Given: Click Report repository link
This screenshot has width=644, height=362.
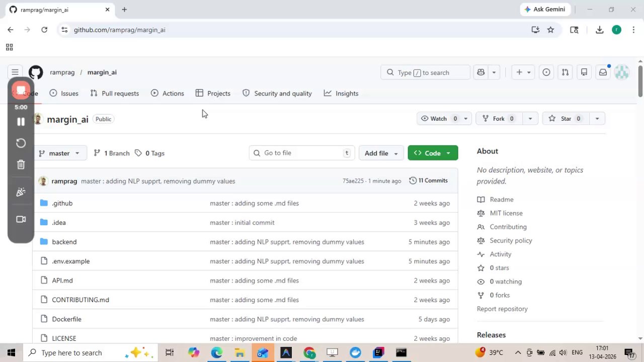Looking at the screenshot, I should click(x=502, y=309).
